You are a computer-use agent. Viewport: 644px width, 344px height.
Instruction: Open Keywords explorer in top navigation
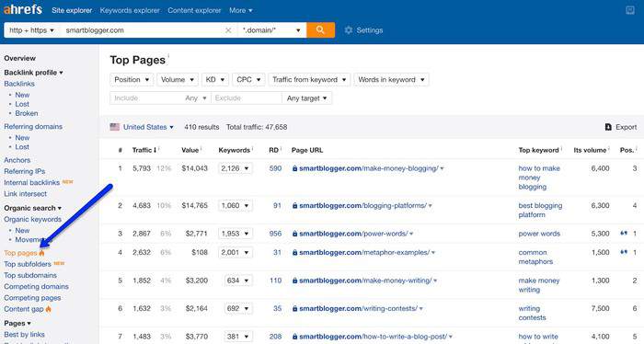coord(130,10)
